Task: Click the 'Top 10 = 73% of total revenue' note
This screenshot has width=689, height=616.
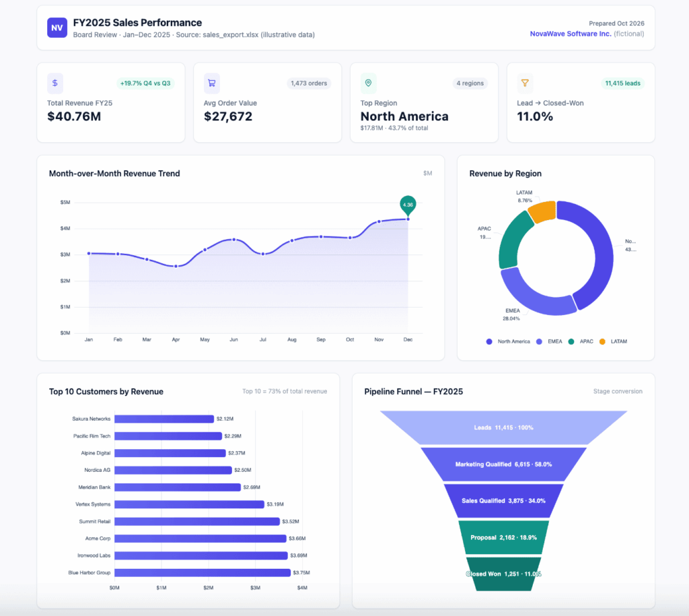Action: tap(285, 391)
